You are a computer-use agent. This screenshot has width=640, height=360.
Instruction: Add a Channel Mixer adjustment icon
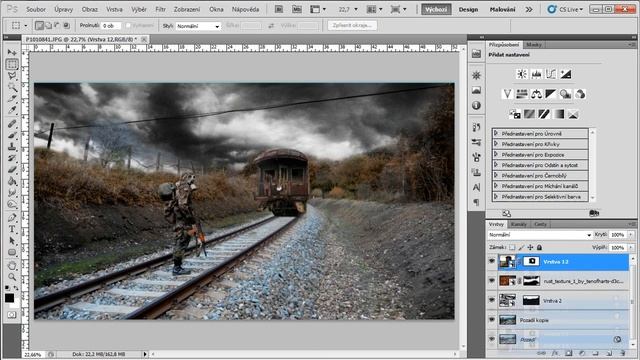[580, 94]
